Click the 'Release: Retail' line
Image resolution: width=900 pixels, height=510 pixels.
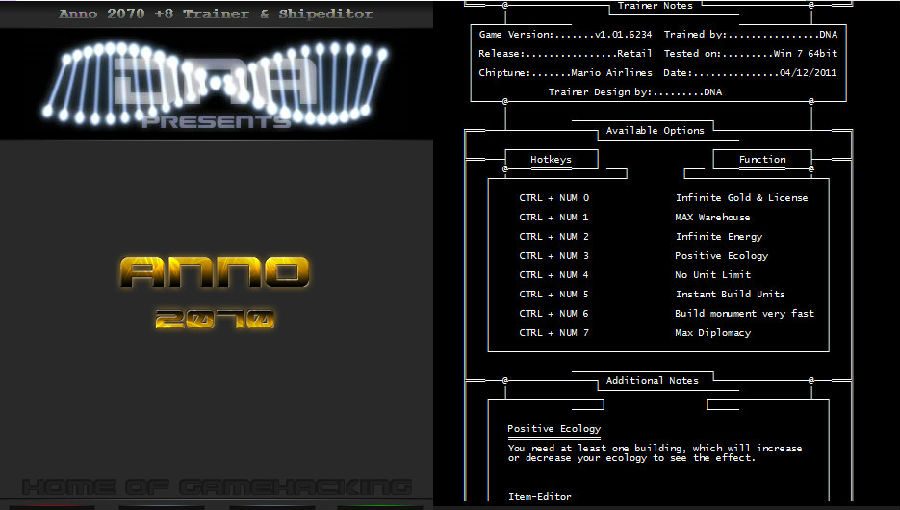point(565,53)
